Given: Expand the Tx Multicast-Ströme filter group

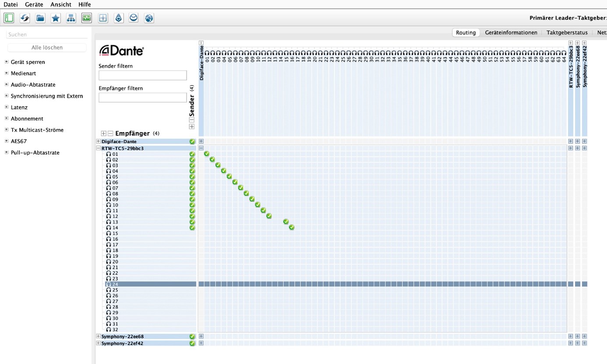Looking at the screenshot, I should pyautogui.click(x=7, y=130).
